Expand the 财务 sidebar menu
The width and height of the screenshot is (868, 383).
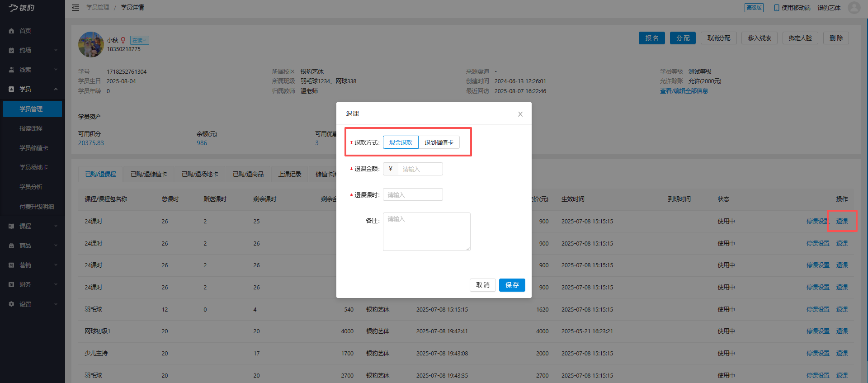[56, 284]
